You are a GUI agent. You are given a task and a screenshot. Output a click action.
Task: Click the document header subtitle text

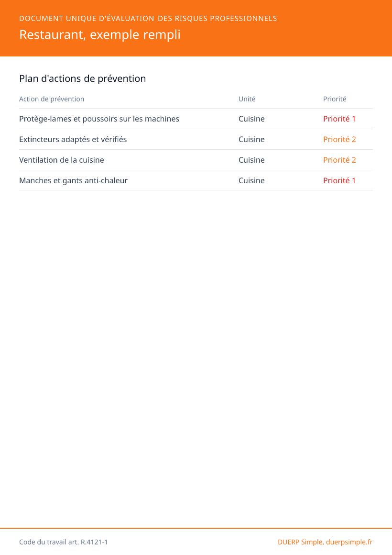point(148,18)
